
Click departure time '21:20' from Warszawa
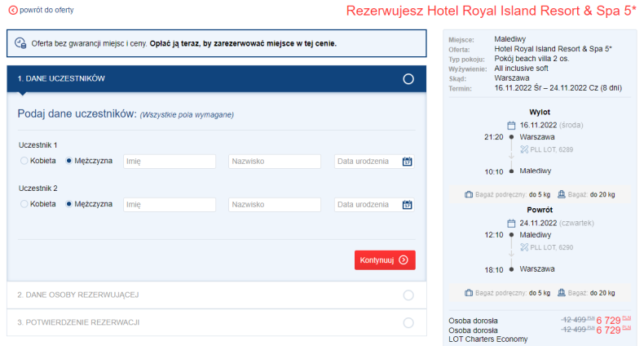click(x=494, y=137)
